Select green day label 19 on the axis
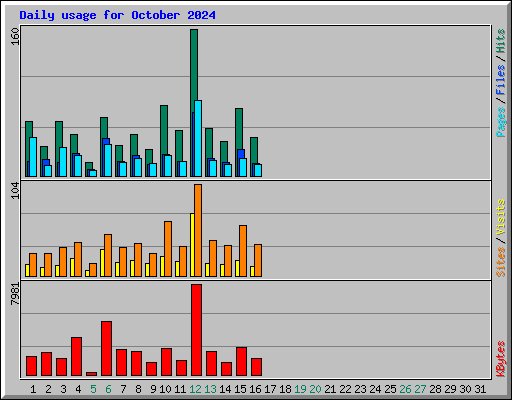The image size is (512, 400). pyautogui.click(x=300, y=389)
